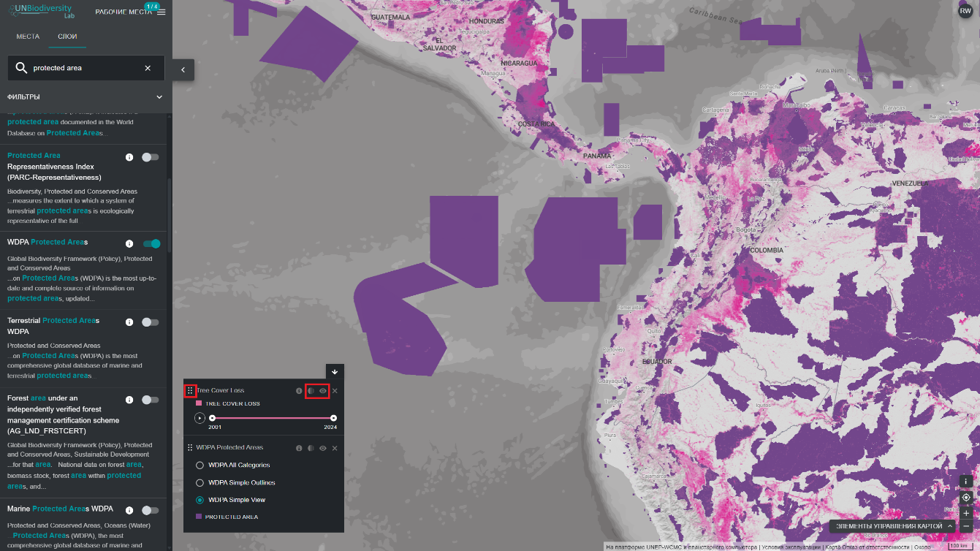Open info for Marine Protected Areas WDPA
The image size is (980, 551).
pyautogui.click(x=129, y=510)
